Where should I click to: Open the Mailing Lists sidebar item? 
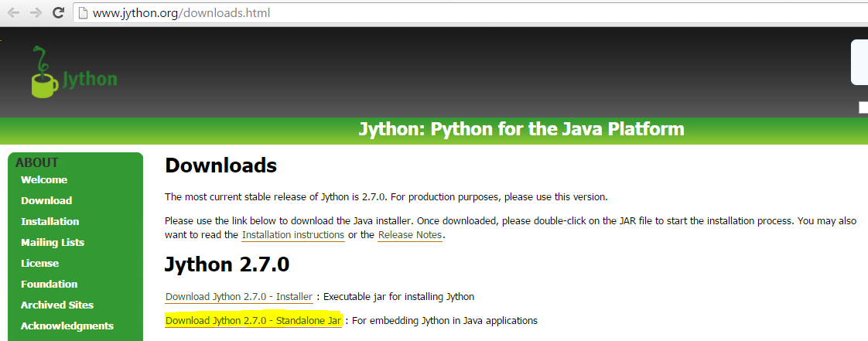pyautogui.click(x=53, y=243)
